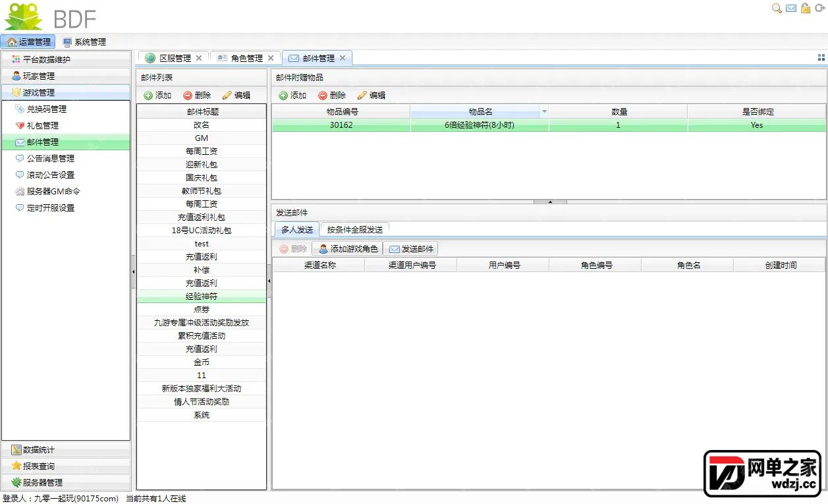This screenshot has height=504, width=828.
Task: Select the 6倍经验神符(8小时) item row
Action: coord(549,125)
